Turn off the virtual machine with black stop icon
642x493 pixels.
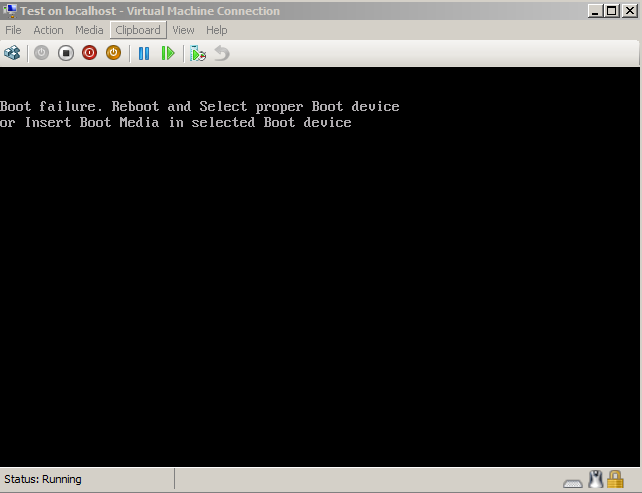click(66, 53)
